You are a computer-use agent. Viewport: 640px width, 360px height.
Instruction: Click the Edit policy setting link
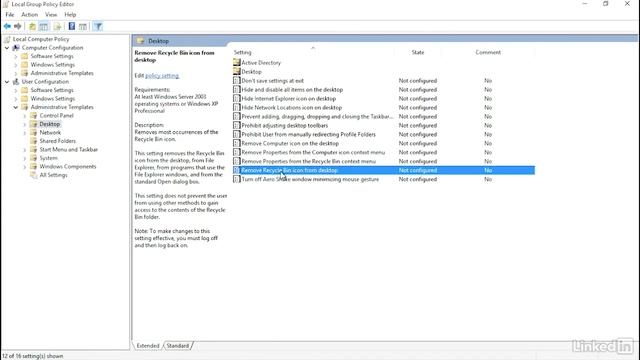(162, 76)
